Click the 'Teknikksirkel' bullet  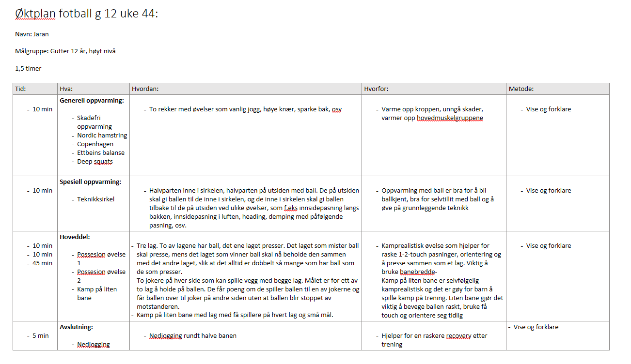click(96, 199)
